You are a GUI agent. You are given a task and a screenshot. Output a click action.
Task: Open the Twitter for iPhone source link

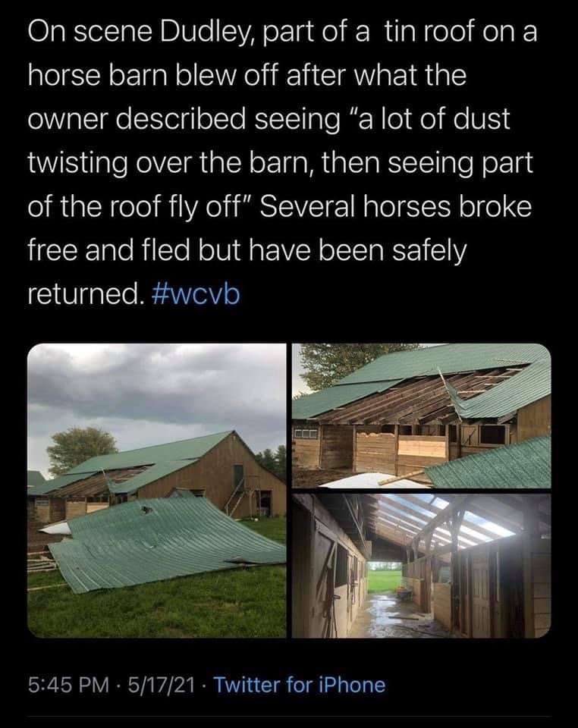[299, 685]
